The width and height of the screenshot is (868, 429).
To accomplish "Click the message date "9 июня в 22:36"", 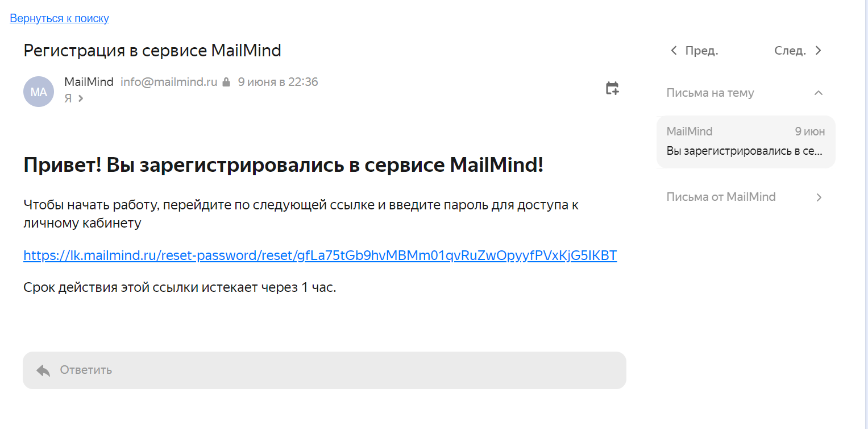I will click(278, 82).
